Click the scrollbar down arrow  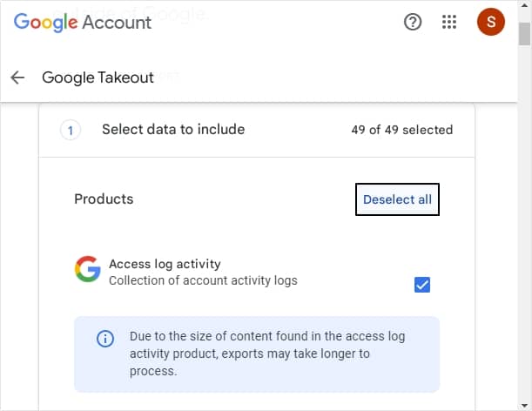pyautogui.click(x=524, y=405)
